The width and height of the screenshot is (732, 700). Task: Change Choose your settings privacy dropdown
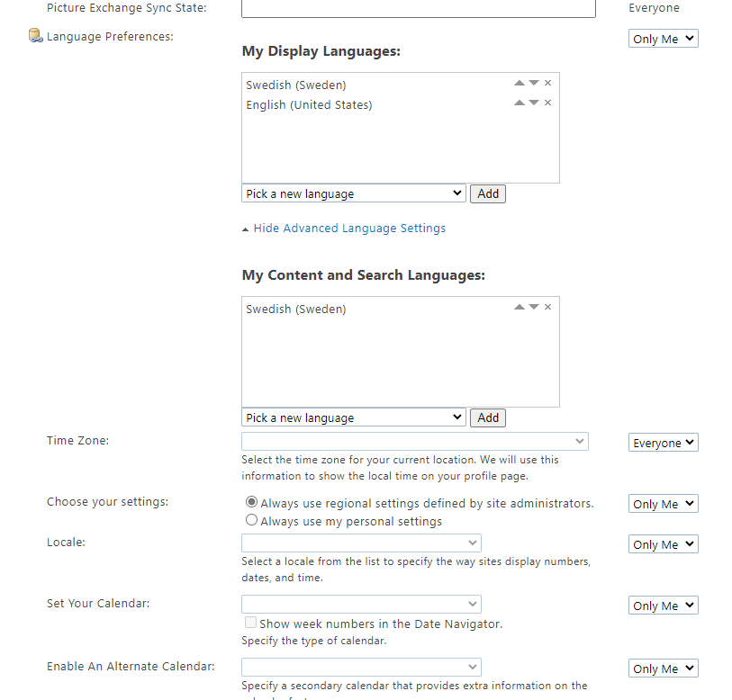click(x=664, y=504)
